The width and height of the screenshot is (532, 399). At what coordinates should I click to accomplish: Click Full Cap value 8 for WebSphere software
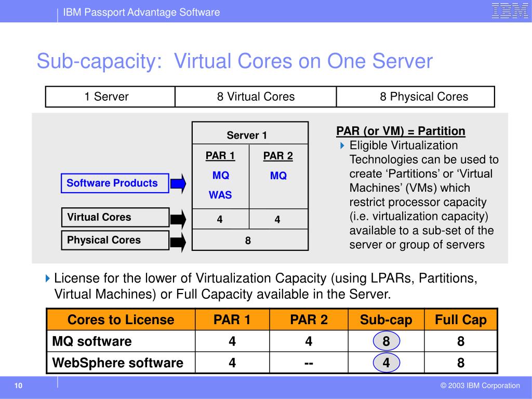pyautogui.click(x=461, y=363)
